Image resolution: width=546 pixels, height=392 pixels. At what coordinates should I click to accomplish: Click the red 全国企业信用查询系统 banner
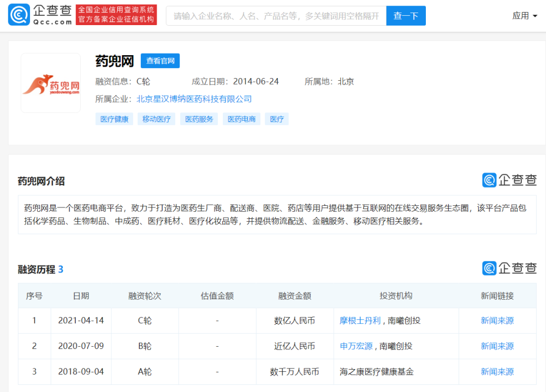pos(116,15)
